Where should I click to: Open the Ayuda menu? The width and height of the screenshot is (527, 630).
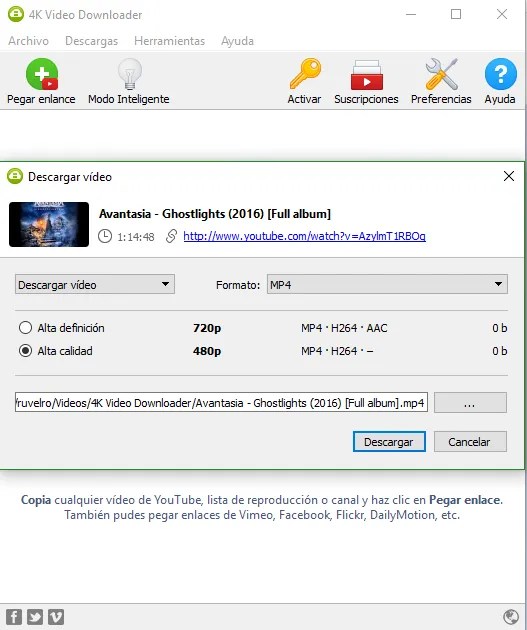click(x=237, y=41)
